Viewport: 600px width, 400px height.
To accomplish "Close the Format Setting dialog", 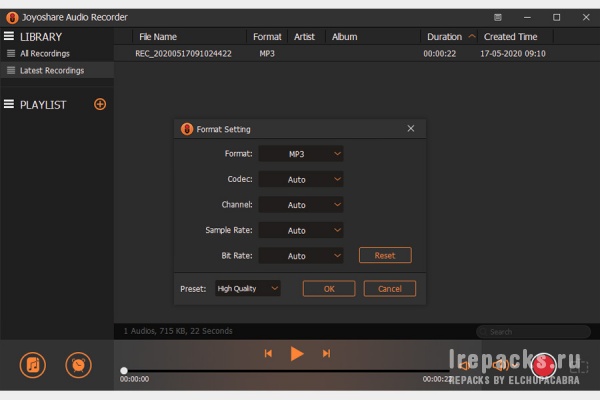I will (x=411, y=129).
